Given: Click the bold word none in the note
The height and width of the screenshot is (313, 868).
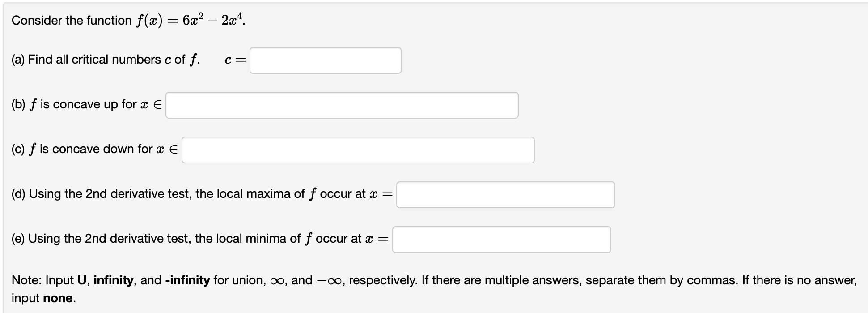Looking at the screenshot, I should (58, 298).
